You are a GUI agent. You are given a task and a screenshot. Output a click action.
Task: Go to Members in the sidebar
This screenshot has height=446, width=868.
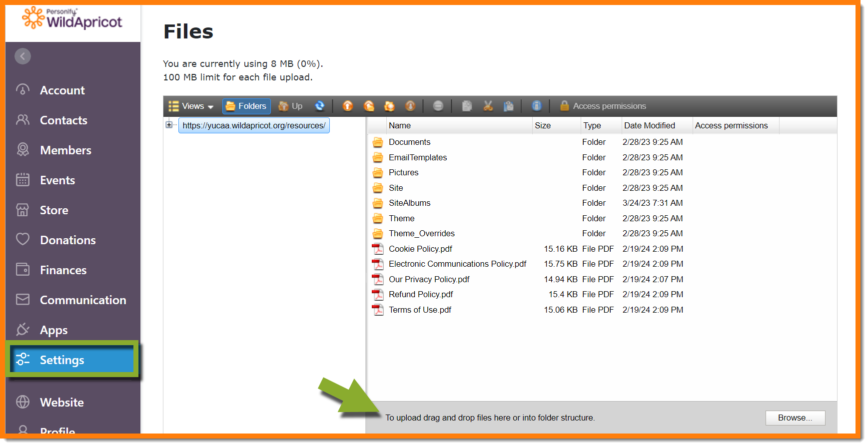coord(65,150)
